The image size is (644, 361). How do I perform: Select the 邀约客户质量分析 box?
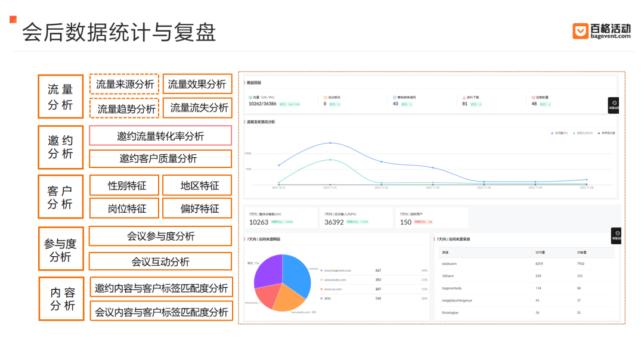click(x=160, y=159)
